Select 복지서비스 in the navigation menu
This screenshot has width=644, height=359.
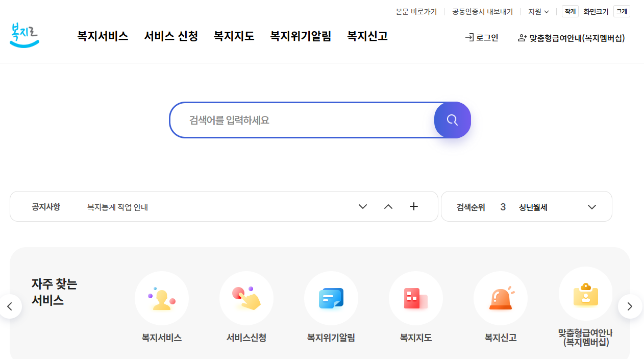102,36
